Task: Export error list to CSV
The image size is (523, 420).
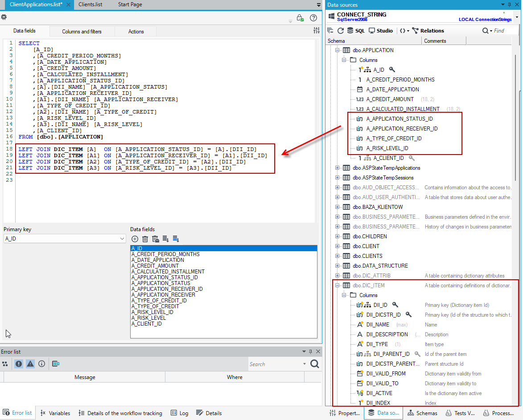Action: coord(56,364)
